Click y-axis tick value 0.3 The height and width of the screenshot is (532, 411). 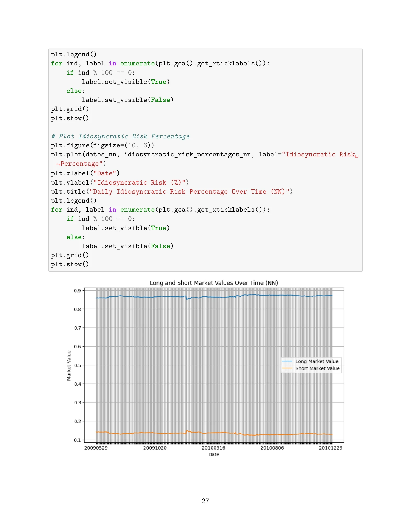click(78, 403)
